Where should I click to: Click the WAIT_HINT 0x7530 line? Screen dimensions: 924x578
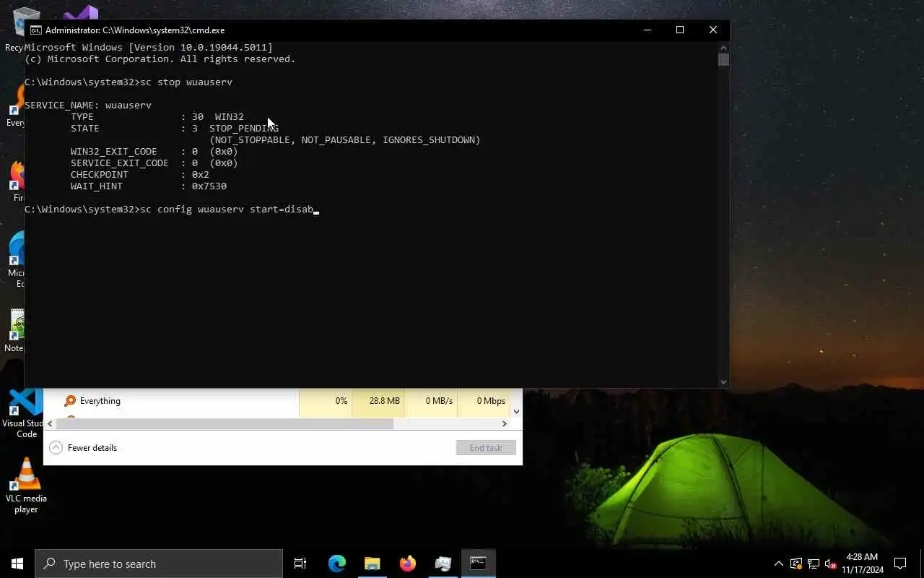click(149, 186)
